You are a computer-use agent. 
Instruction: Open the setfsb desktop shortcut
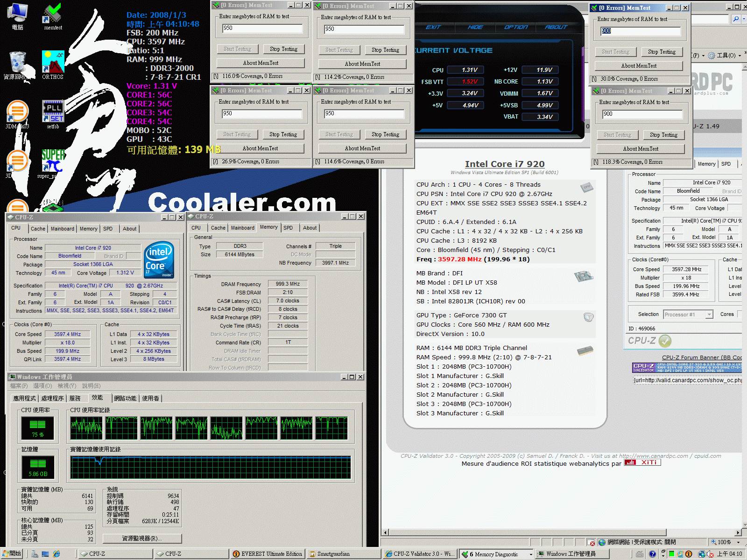pyautogui.click(x=53, y=115)
